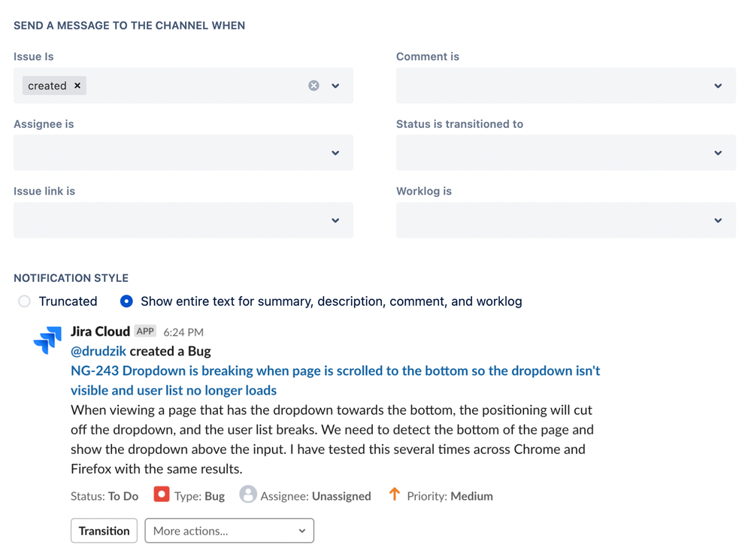Expand the Issue Is dropdown
Viewport: 751px width, 560px height.
[335, 86]
